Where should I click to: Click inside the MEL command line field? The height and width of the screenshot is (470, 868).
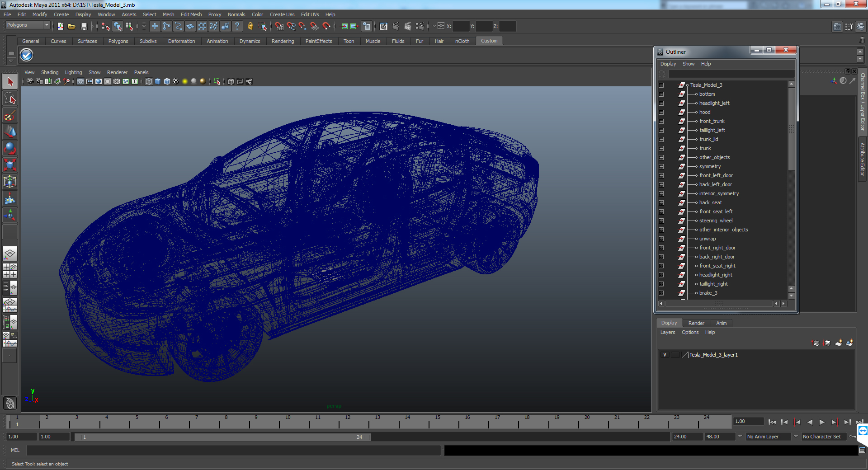coord(226,451)
